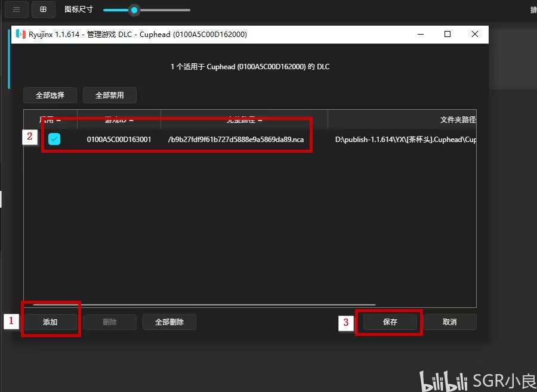
Task: Sort by the container path column header
Action: pyautogui.click(x=244, y=119)
